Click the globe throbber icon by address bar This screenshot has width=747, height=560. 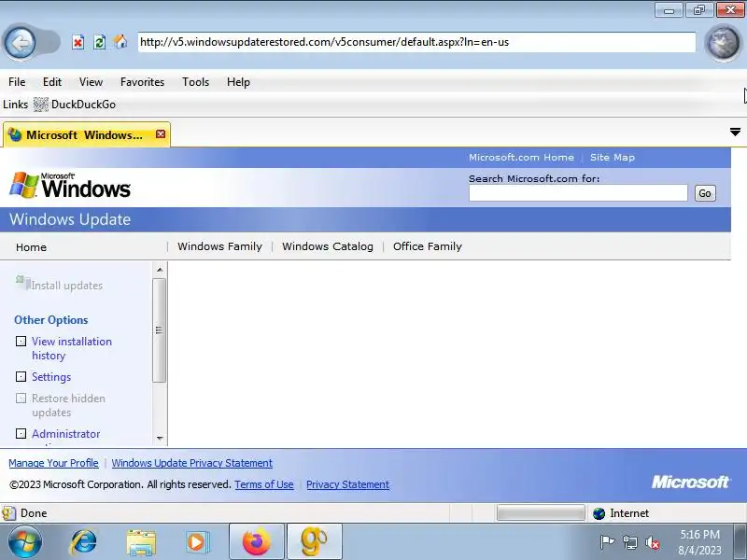tap(723, 43)
